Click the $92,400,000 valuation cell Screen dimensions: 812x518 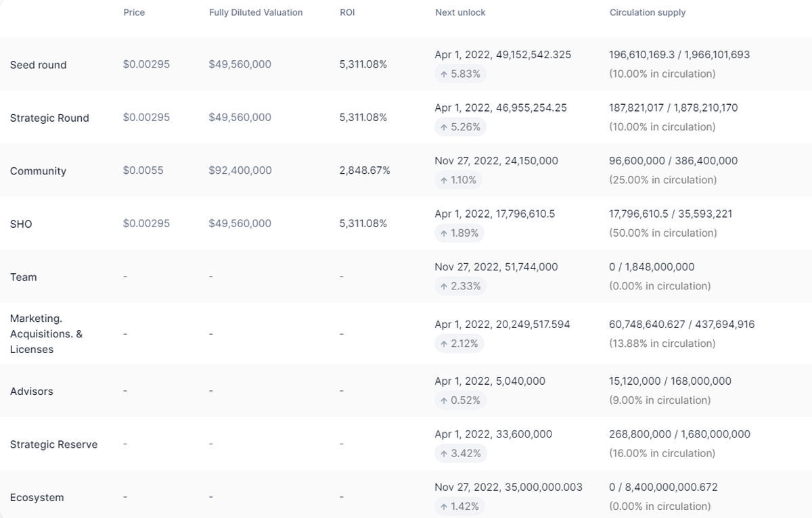click(x=240, y=170)
